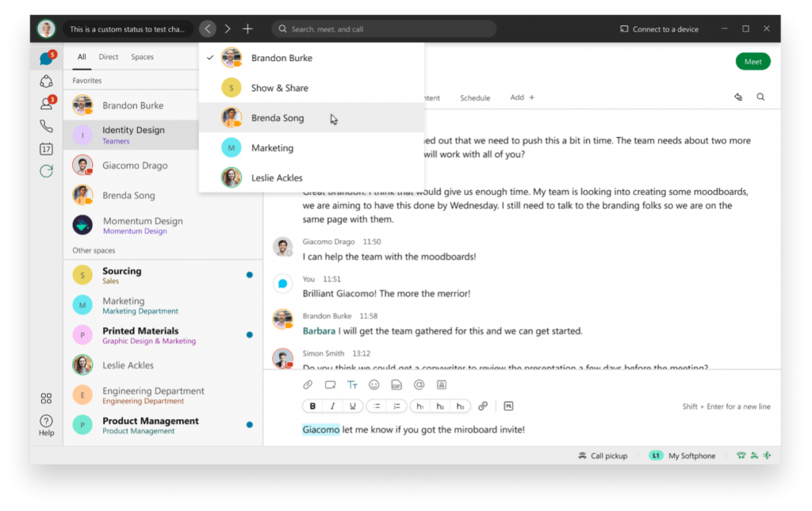Search within the space using magnifier icon

pos(760,96)
